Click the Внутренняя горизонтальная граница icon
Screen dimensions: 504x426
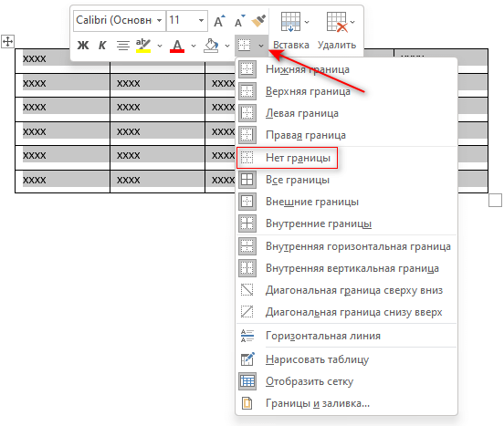click(x=247, y=246)
